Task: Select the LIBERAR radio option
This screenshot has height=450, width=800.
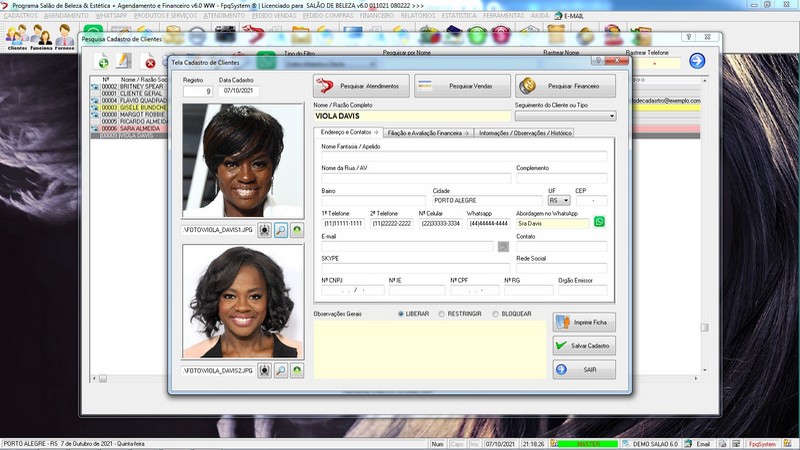Action: click(x=402, y=313)
